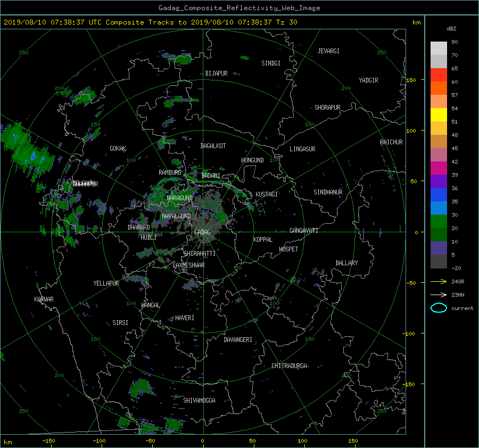Click the BIJAPUR city label
The height and width of the screenshot is (448, 479).
(216, 74)
